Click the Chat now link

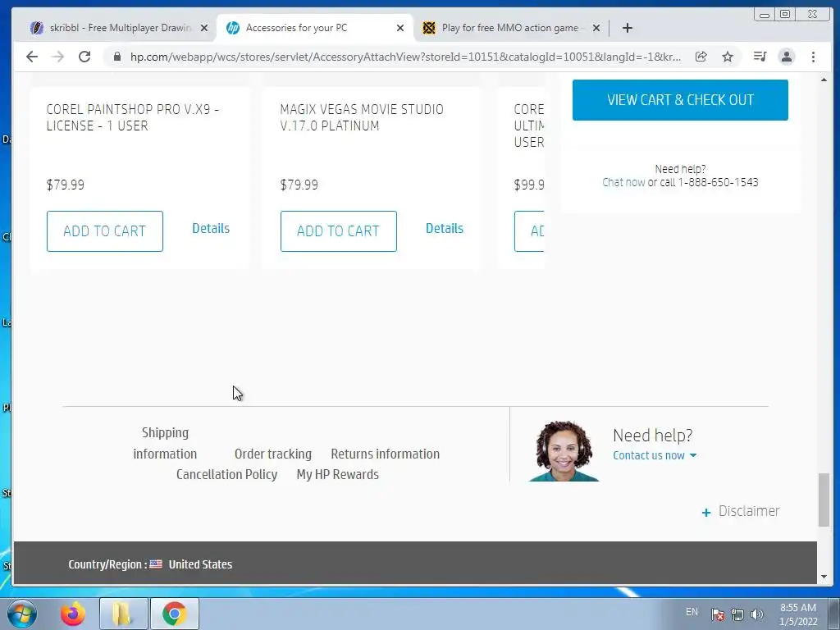point(623,182)
